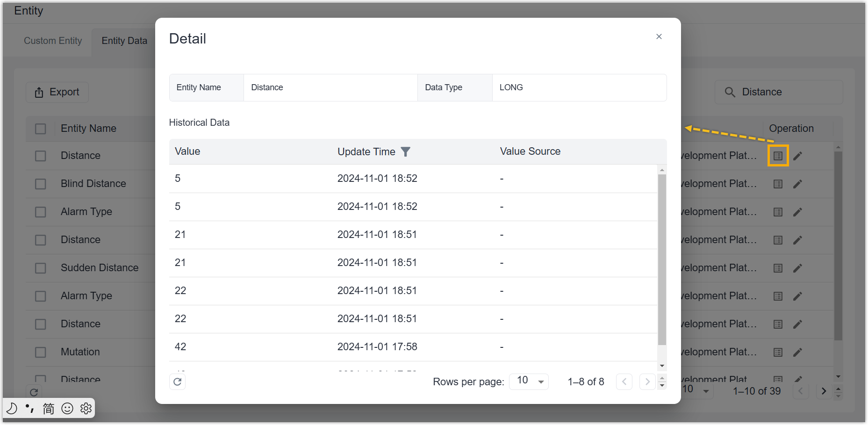Image resolution: width=868 pixels, height=425 pixels.
Task: Refresh the historical data table
Action: click(178, 382)
